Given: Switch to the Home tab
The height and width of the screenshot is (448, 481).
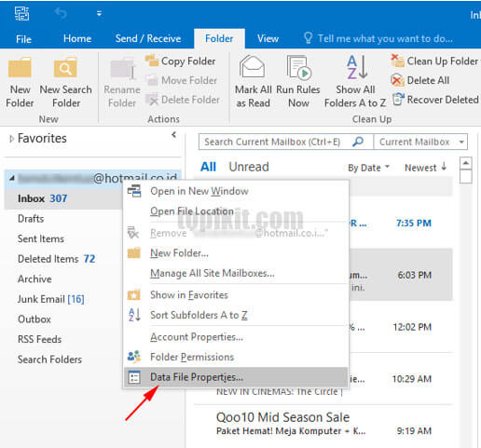Looking at the screenshot, I should [77, 38].
